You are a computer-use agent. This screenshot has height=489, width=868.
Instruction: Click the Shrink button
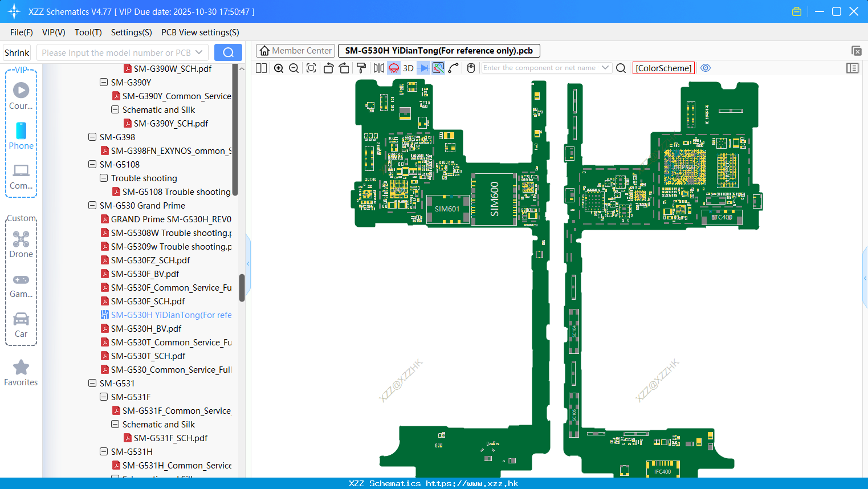17,52
